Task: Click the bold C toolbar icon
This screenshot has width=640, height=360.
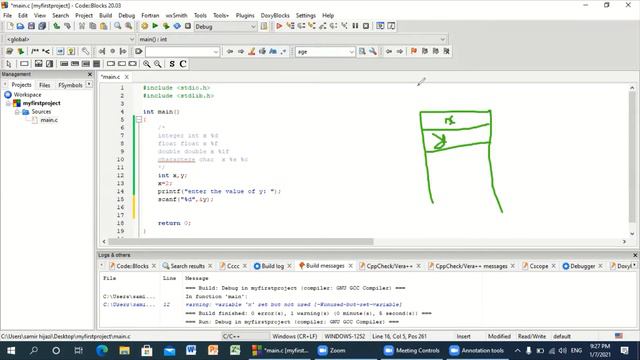Action: pos(183,64)
